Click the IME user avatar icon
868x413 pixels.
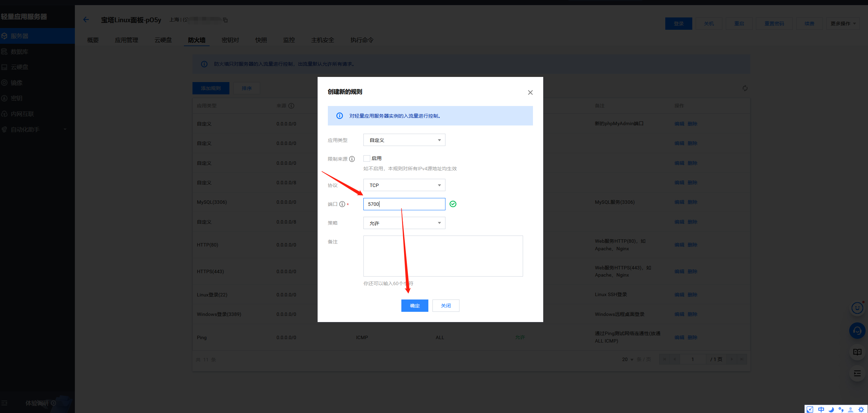click(851, 409)
